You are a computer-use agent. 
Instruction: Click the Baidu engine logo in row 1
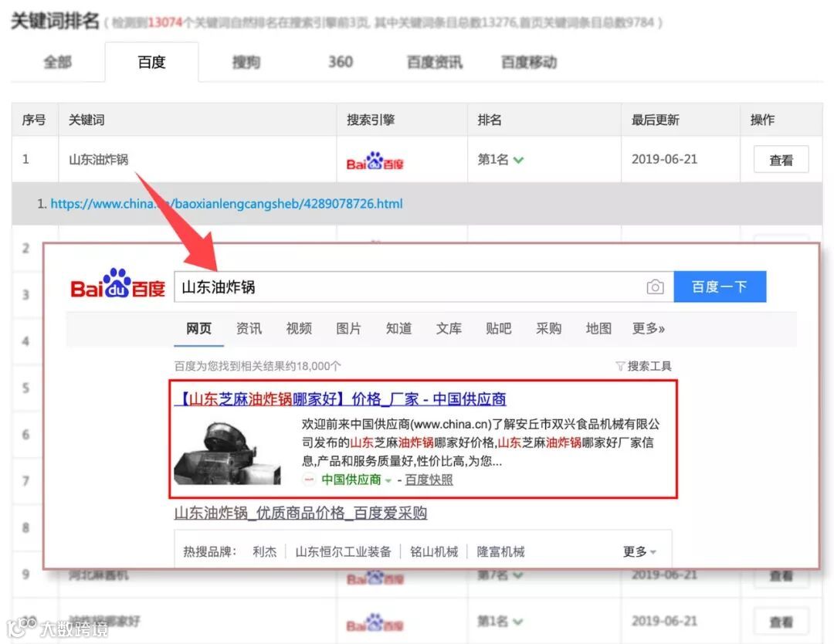(375, 161)
